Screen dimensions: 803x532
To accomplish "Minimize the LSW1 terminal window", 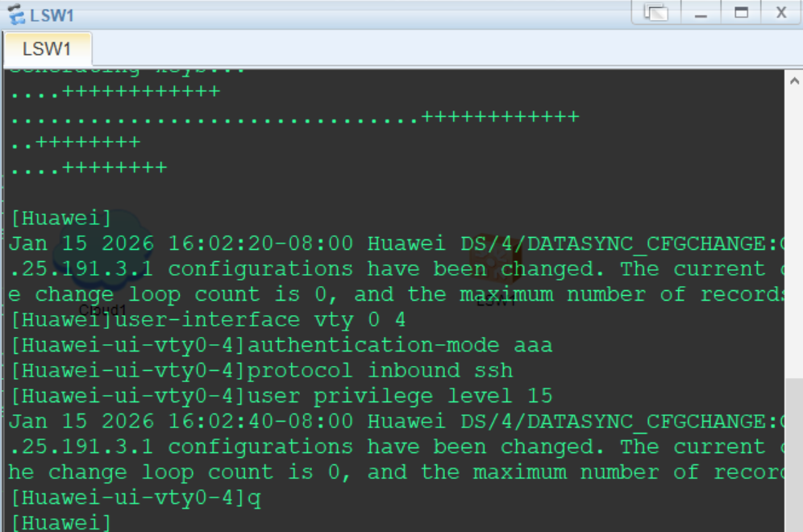I will coord(701,13).
